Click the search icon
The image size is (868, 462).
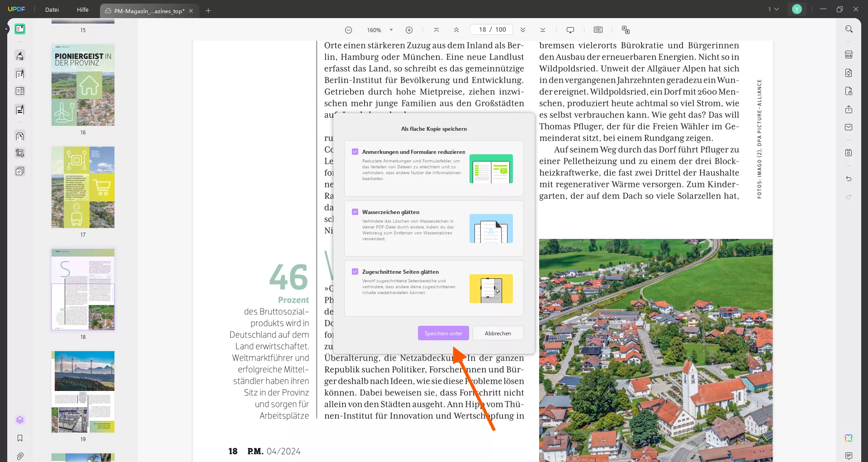pyautogui.click(x=849, y=29)
